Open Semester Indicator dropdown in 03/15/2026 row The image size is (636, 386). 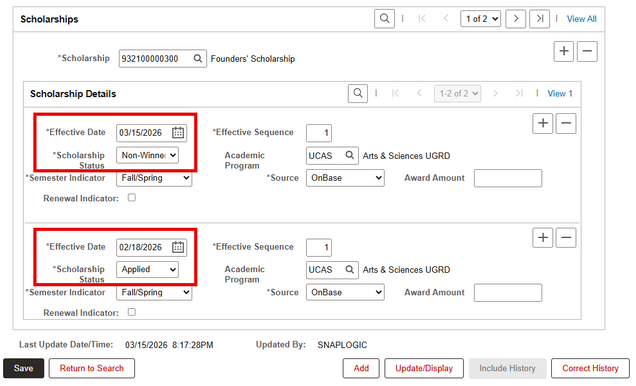154,178
